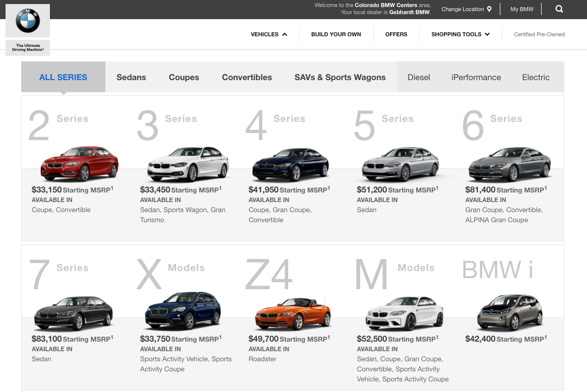Click the 2 Series heading
This screenshot has width=587, height=392.
tap(59, 124)
